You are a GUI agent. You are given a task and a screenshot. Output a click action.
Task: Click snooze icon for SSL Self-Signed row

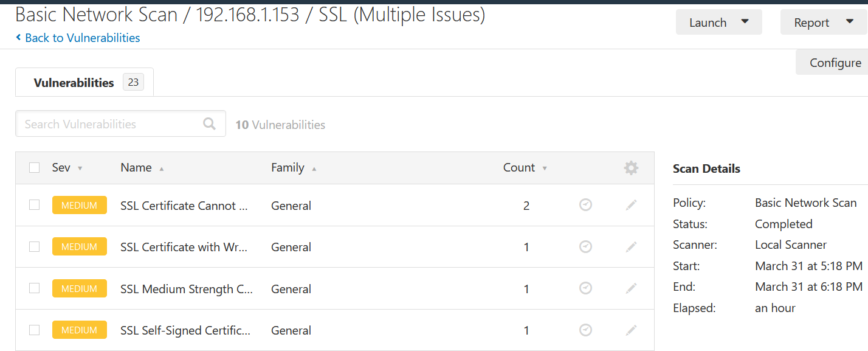click(x=585, y=330)
